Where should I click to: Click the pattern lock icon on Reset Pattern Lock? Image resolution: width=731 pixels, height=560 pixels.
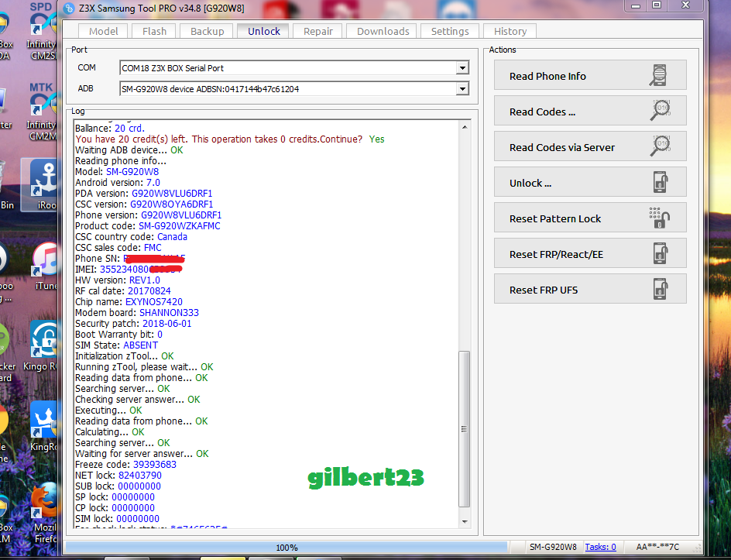(x=659, y=218)
